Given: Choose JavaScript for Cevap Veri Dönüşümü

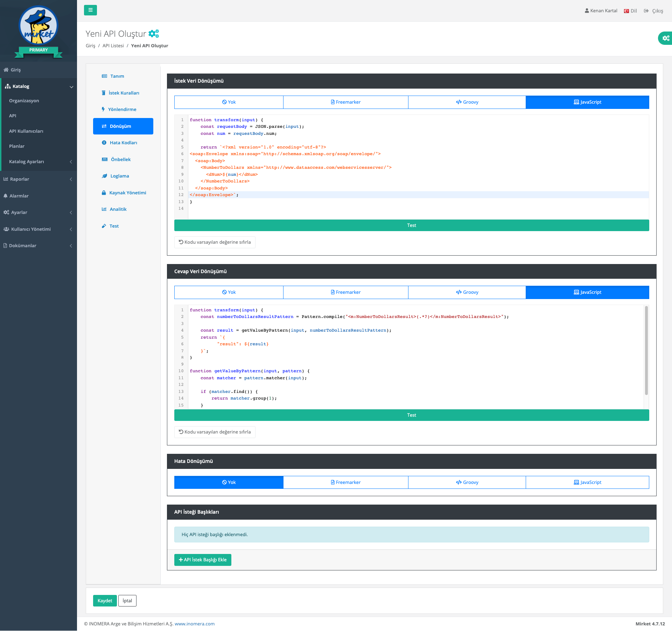Looking at the screenshot, I should tap(587, 292).
